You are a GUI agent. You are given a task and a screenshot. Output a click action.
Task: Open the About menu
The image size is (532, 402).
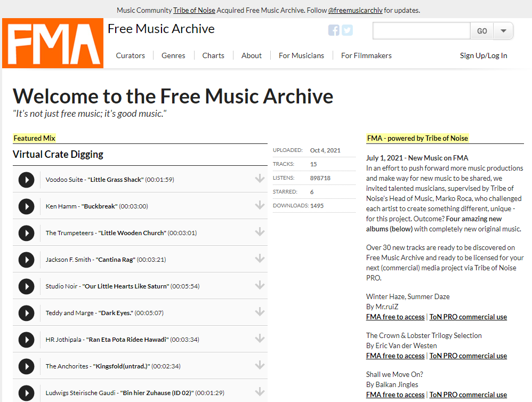coord(252,55)
